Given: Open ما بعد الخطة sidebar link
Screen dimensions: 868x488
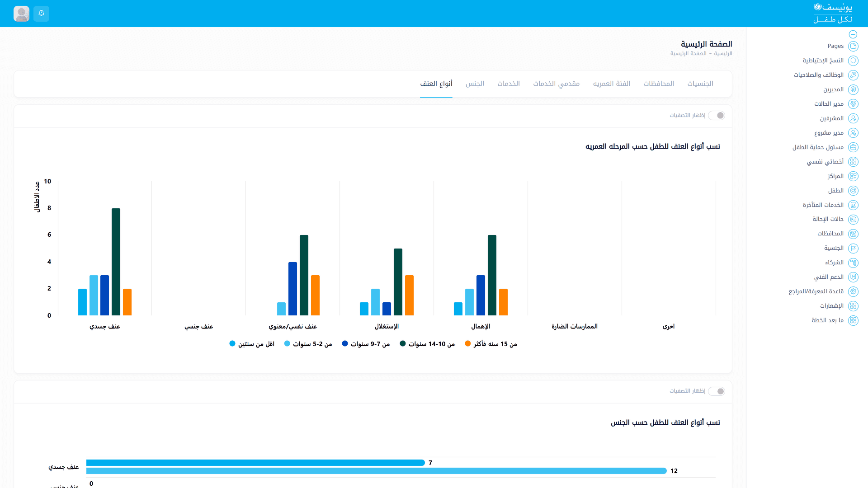Looking at the screenshot, I should [827, 320].
